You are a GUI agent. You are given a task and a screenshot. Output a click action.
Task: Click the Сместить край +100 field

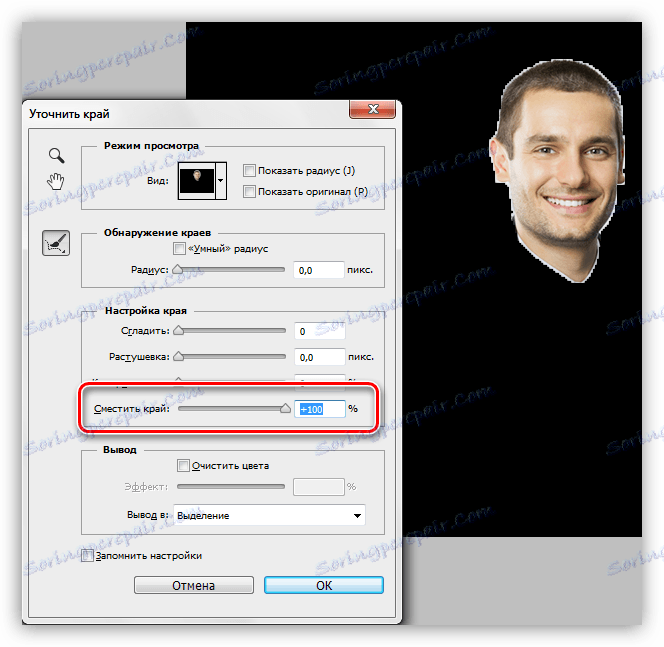[x=320, y=409]
